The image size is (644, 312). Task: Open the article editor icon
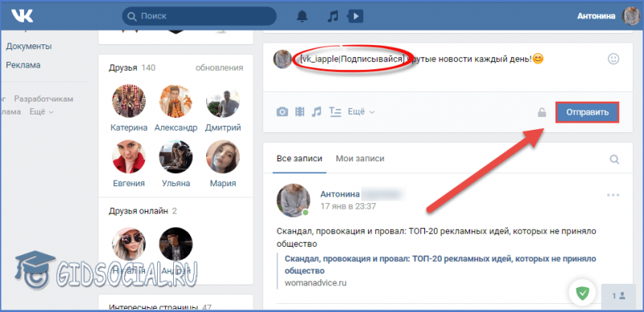[335, 112]
